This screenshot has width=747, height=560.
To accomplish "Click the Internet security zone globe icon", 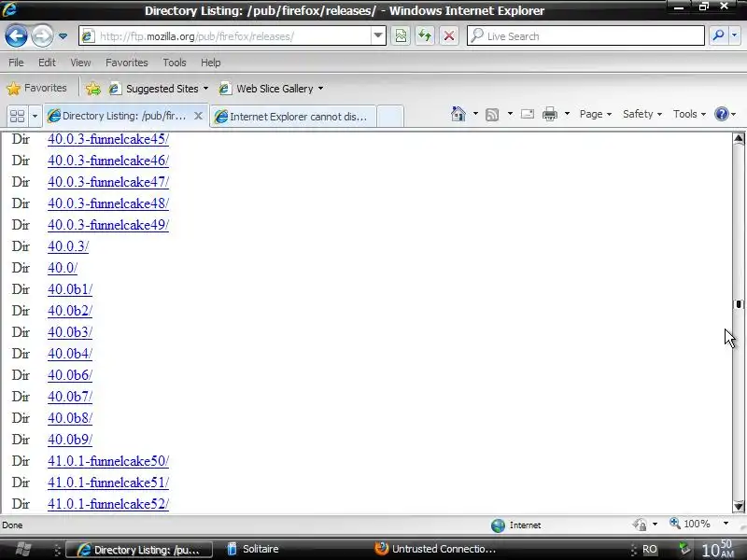I will [498, 525].
